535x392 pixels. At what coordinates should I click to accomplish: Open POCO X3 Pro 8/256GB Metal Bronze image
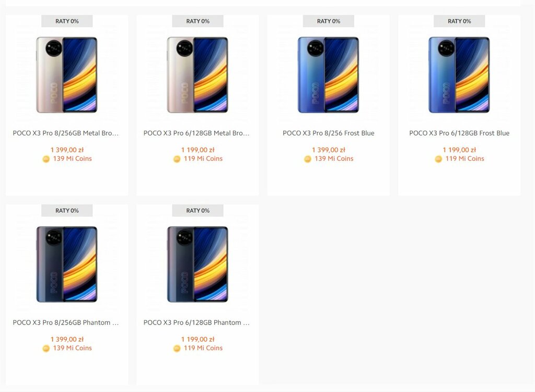67,75
